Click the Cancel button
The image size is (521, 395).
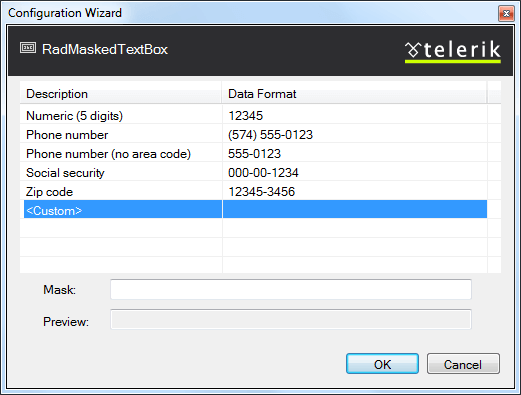pos(463,364)
